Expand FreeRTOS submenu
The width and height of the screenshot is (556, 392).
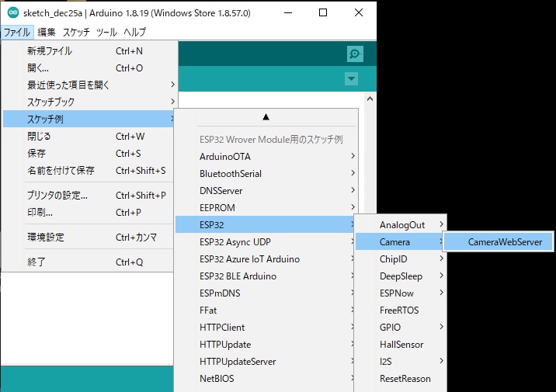401,310
